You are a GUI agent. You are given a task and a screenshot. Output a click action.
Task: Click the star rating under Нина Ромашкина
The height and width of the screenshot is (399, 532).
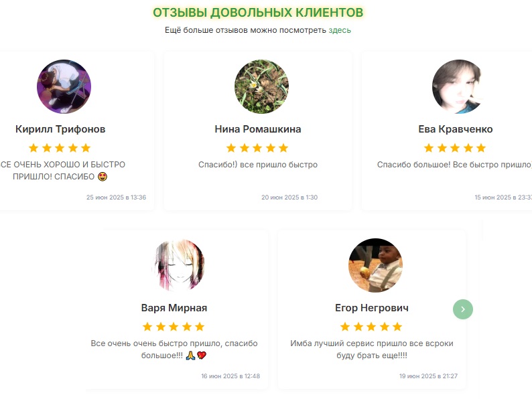[x=257, y=148]
